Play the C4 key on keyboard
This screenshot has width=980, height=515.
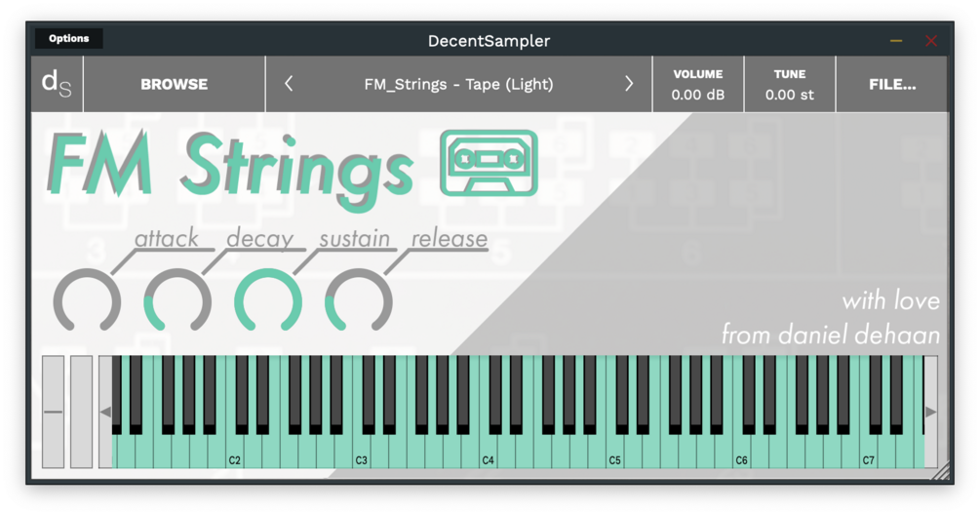(x=489, y=452)
